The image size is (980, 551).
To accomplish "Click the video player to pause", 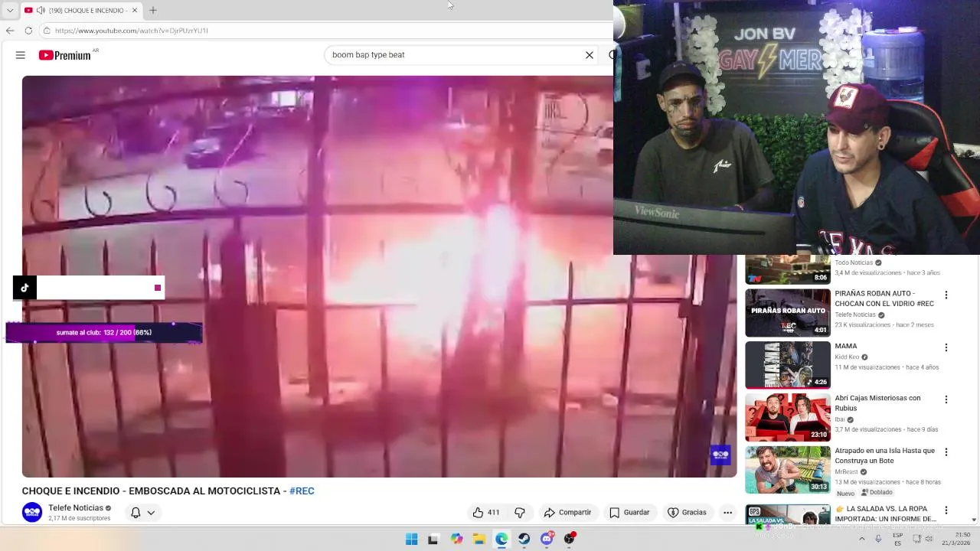I will click(379, 276).
